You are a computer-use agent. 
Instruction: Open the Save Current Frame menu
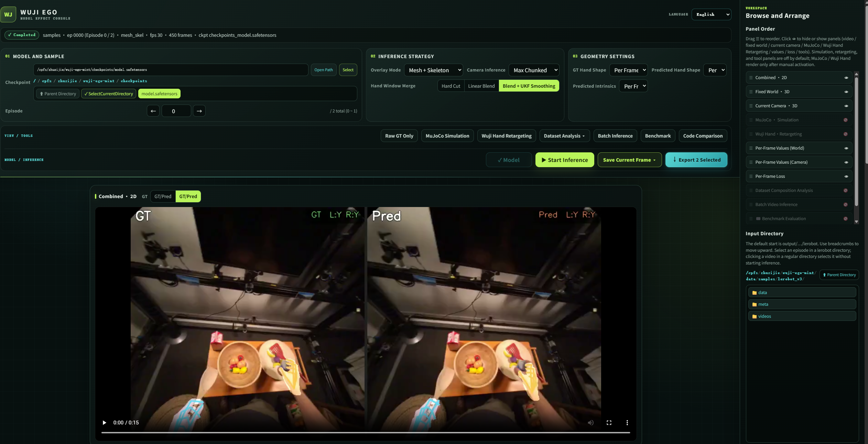629,160
